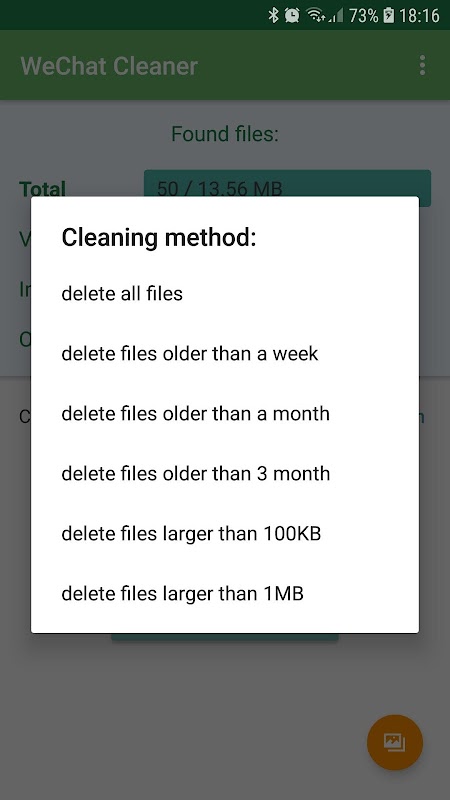
Task: Tap the 18:16 clock in status bar
Action: coord(419,16)
